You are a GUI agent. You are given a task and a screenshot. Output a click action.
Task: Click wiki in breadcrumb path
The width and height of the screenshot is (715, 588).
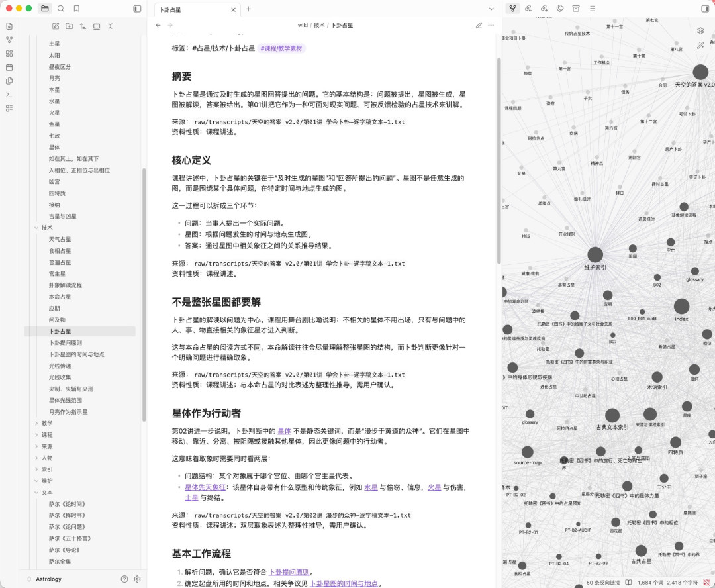303,26
